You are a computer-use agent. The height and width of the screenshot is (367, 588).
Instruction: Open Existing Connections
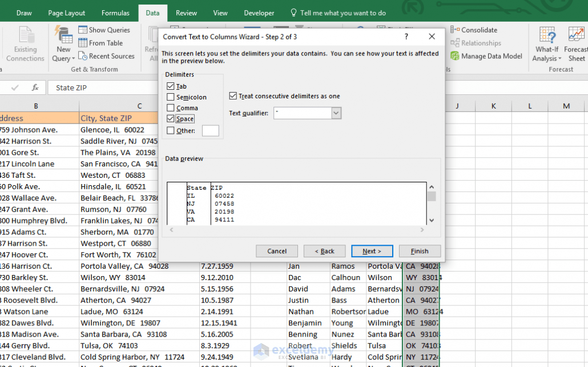click(x=25, y=44)
